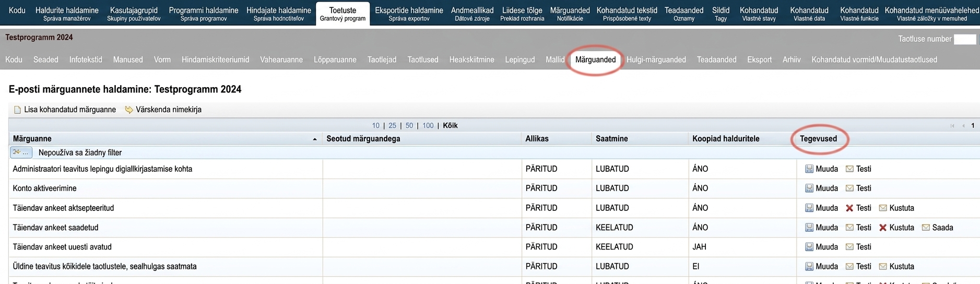
Task: Click Lisa kohandatud märguanne document icon
Action: (17, 110)
